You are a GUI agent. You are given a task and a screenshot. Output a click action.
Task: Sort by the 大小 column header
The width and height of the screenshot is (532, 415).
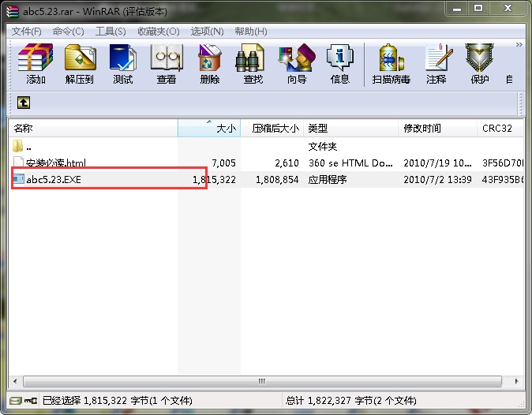tap(209, 128)
